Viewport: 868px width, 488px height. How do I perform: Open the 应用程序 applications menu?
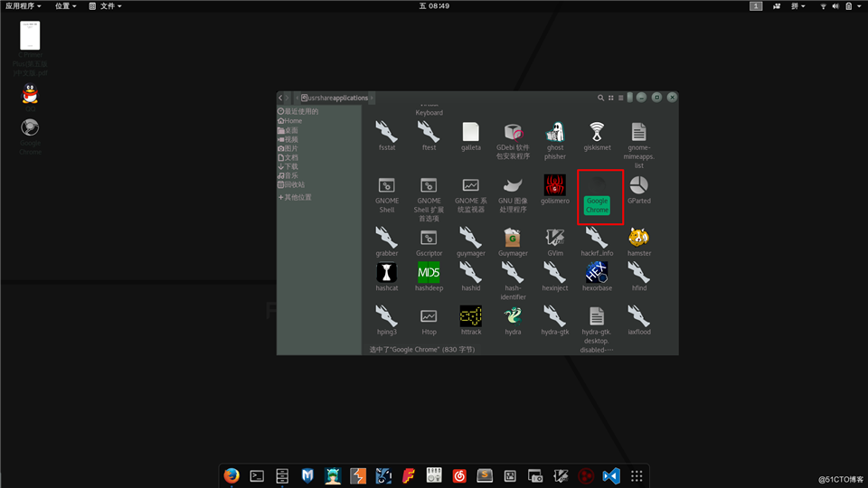(x=24, y=6)
